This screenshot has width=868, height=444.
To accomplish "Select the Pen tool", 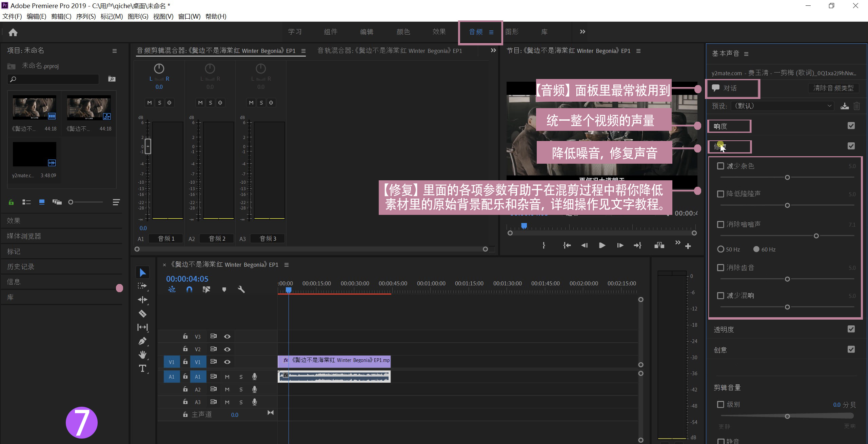I will [x=142, y=341].
